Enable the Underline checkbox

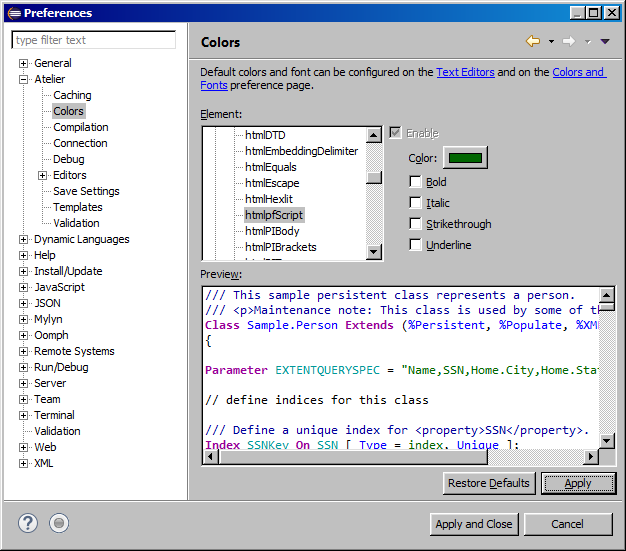tap(415, 244)
